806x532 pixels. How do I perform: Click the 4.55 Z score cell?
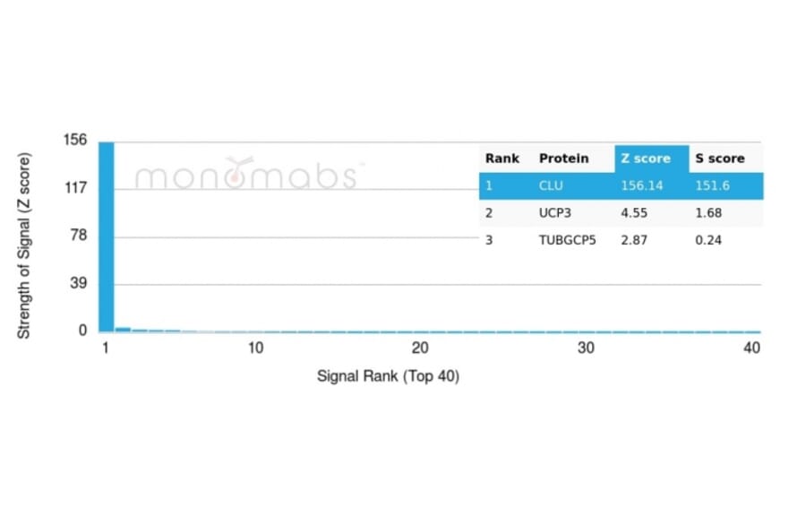point(633,213)
